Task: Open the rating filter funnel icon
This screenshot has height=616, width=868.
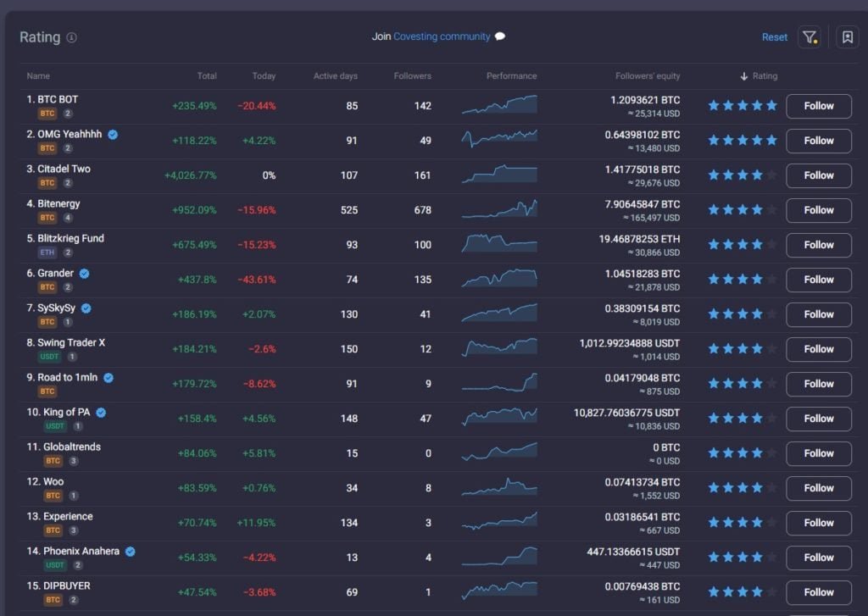Action: (x=810, y=37)
